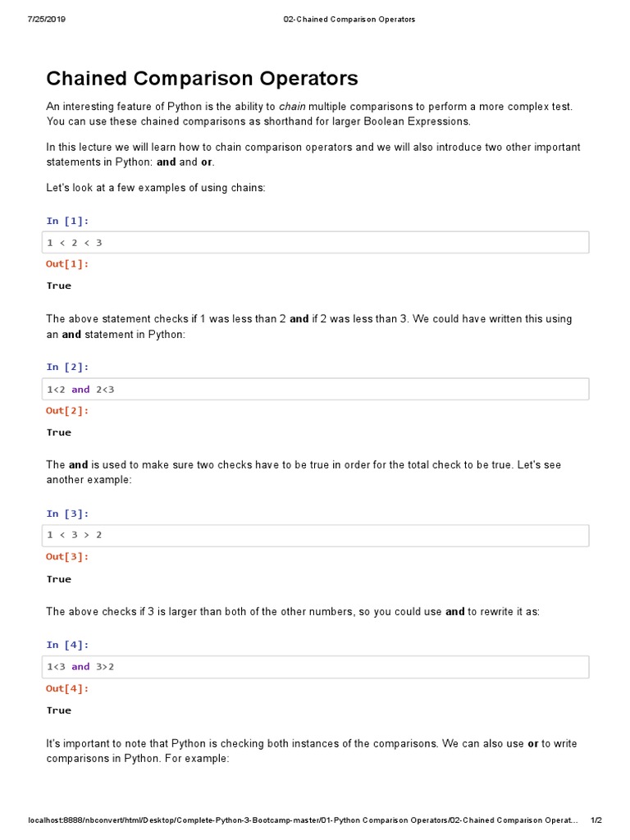Click the code cell with 1<2 and 2<3
Screen dimensions: 630x840
pos(315,390)
